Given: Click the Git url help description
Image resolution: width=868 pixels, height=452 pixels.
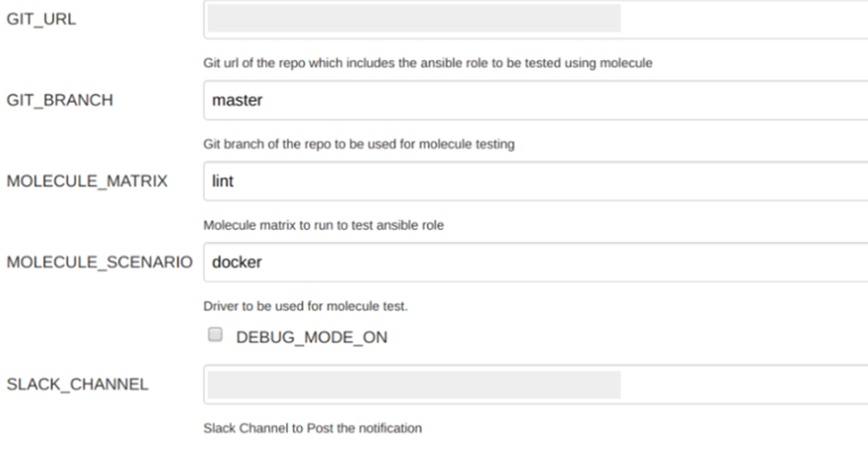Looking at the screenshot, I should click(x=428, y=63).
